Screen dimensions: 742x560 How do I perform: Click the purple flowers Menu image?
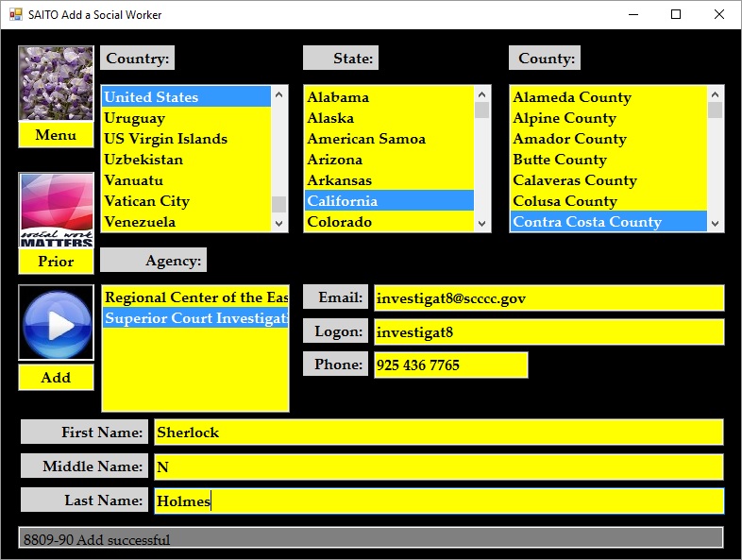click(56, 83)
